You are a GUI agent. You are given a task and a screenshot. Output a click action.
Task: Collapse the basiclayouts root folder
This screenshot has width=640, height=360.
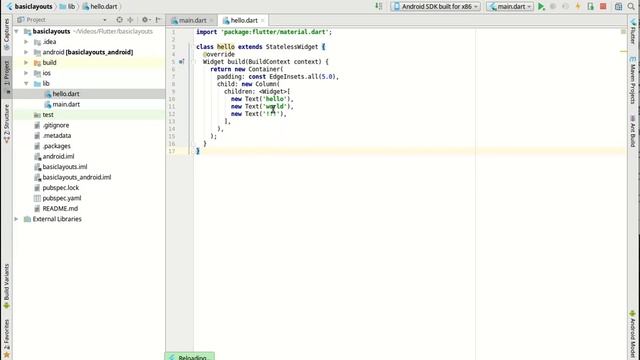coord(17,31)
